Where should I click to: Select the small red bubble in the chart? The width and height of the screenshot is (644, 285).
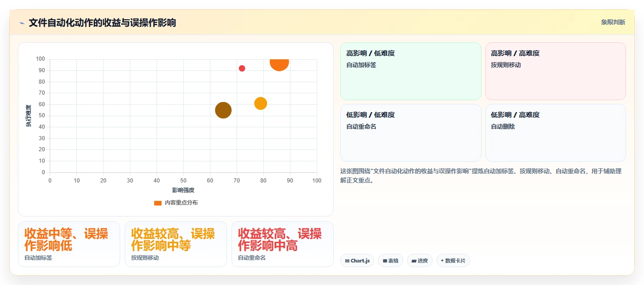tap(242, 68)
